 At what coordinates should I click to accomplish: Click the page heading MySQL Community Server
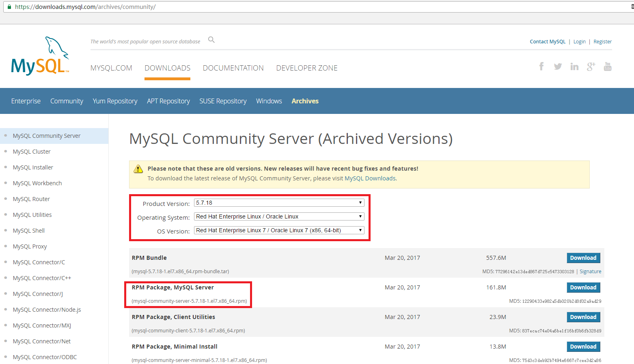pos(291,139)
